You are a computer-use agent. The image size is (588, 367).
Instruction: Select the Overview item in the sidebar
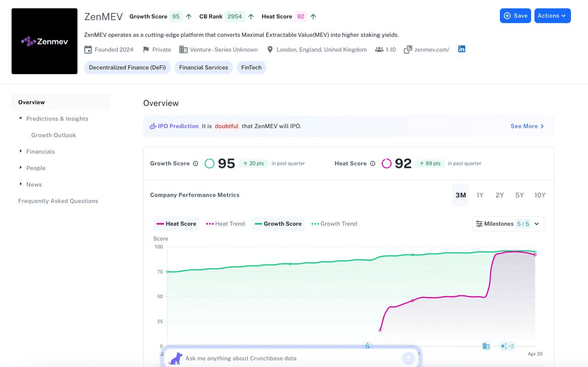(x=31, y=102)
